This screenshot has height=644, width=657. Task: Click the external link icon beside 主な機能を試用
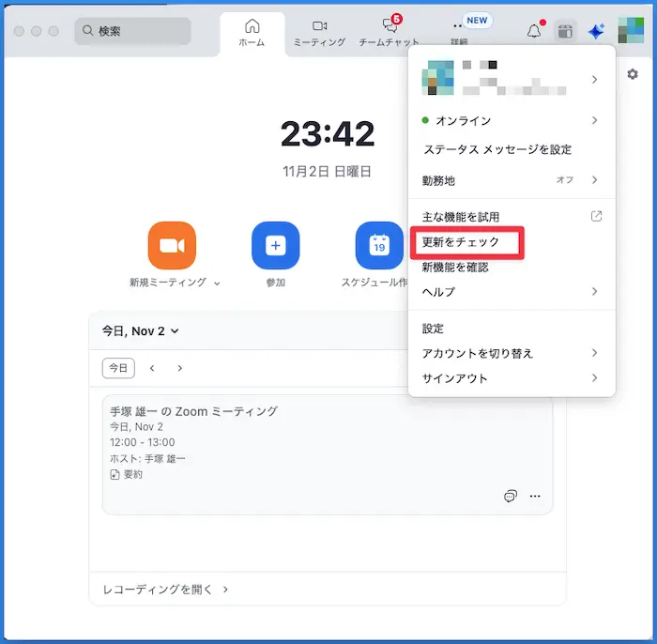[x=596, y=216]
